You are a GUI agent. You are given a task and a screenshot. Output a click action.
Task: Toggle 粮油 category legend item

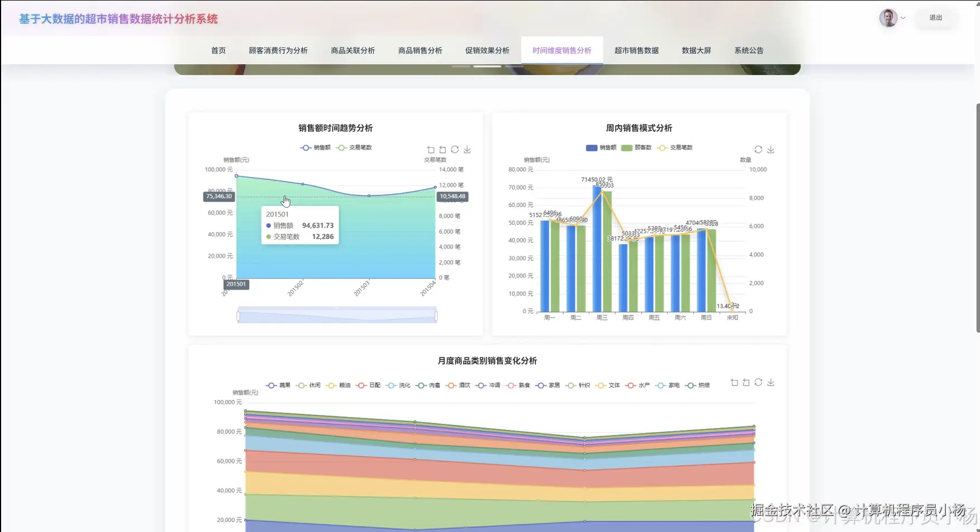click(x=338, y=385)
